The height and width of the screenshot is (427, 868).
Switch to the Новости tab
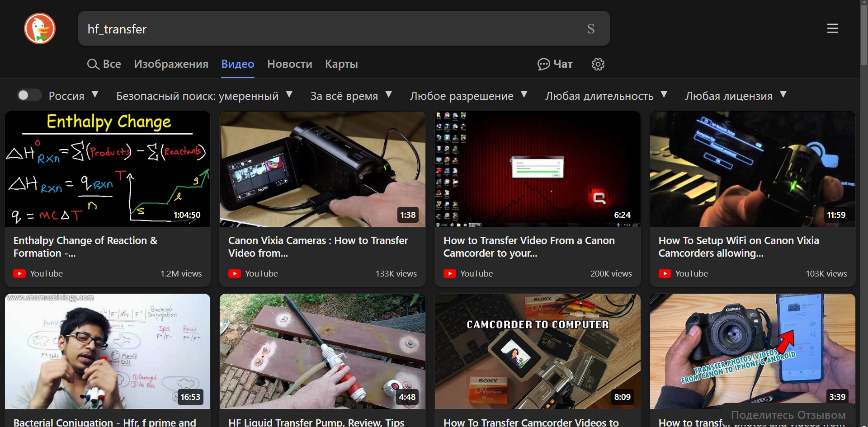click(x=290, y=64)
